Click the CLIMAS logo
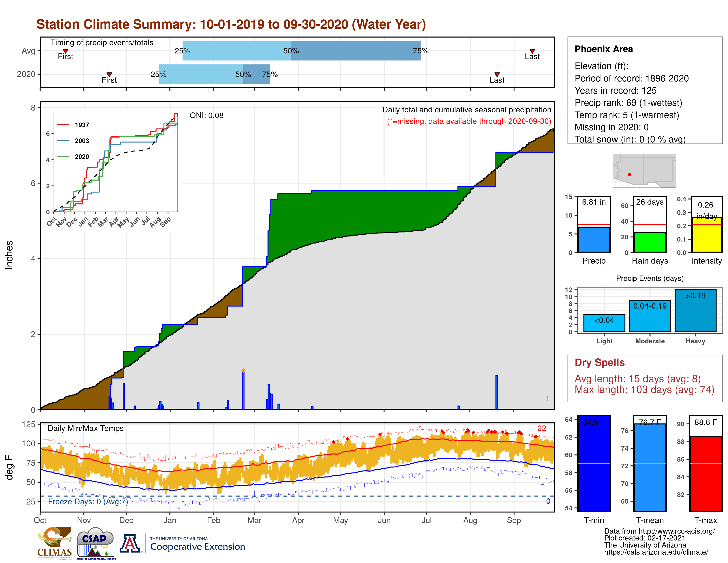Viewport: 728px width, 563px height. (x=54, y=543)
